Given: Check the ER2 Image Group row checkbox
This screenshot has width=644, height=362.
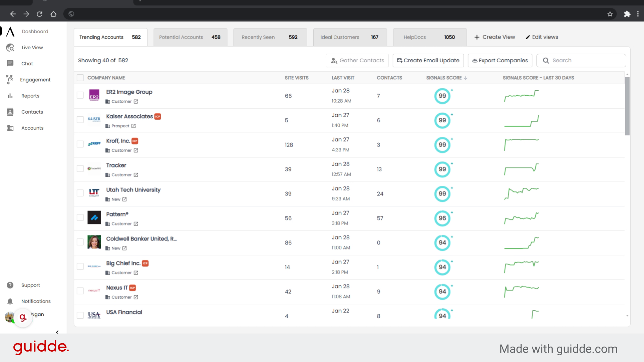Looking at the screenshot, I should coord(80,95).
